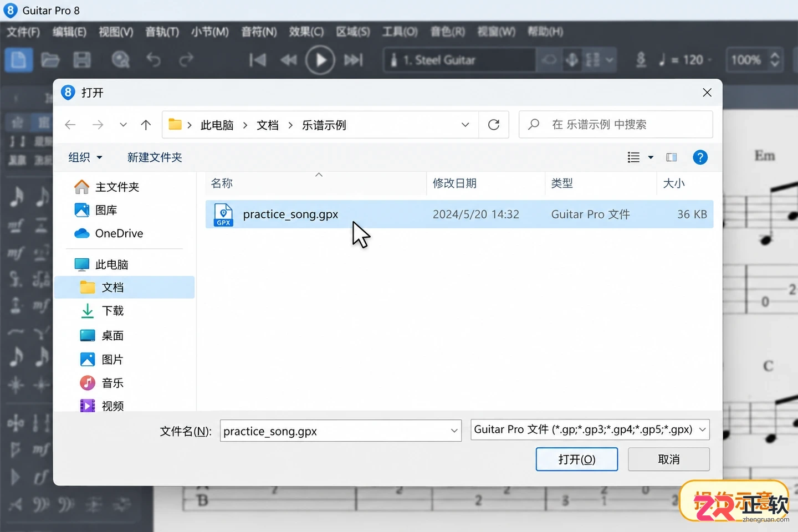Viewport: 798px width, 532px height.
Task: Select 音乐 in the sidebar
Action: tap(102, 383)
